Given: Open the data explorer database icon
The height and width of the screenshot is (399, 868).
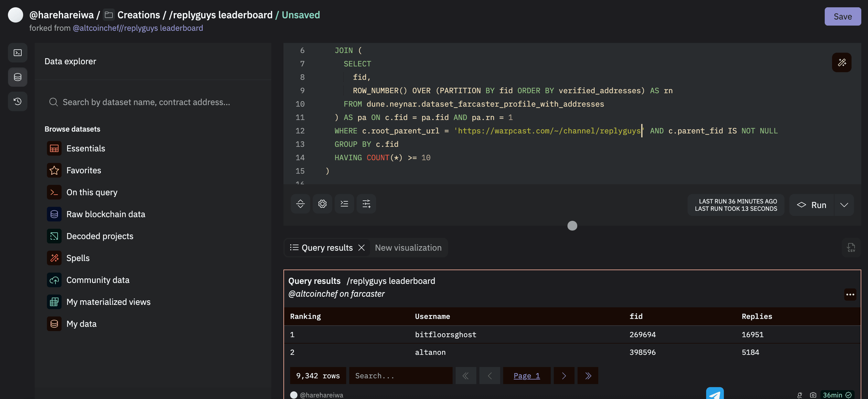Looking at the screenshot, I should coord(17,77).
